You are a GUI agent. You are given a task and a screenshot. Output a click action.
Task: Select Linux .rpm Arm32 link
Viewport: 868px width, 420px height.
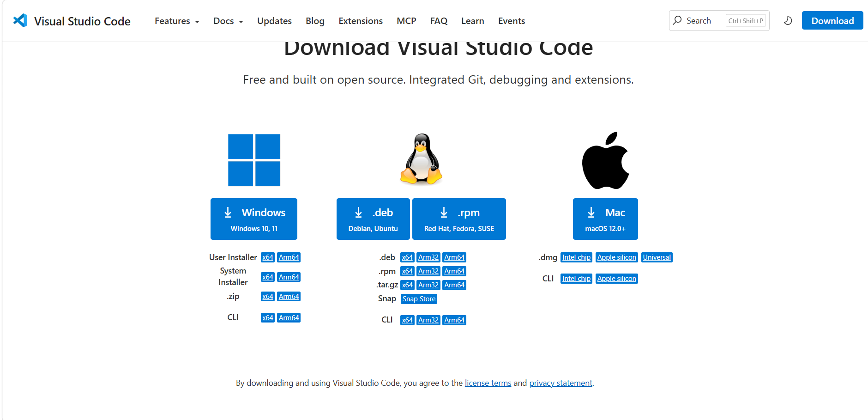[428, 271]
